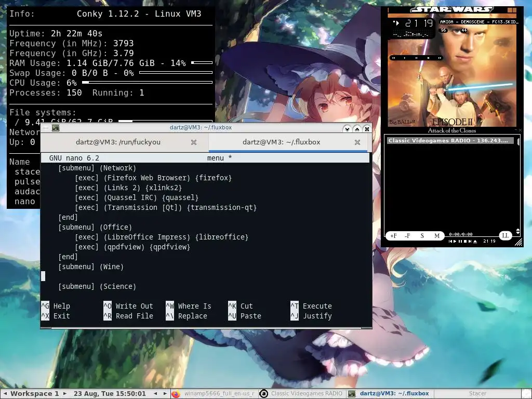Click taskbar next window arrow
Viewport: 532px width, 399px height.
[165, 394]
